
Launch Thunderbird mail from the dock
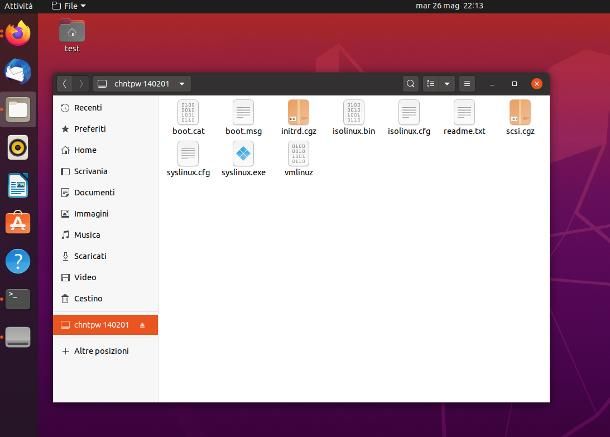tap(18, 71)
